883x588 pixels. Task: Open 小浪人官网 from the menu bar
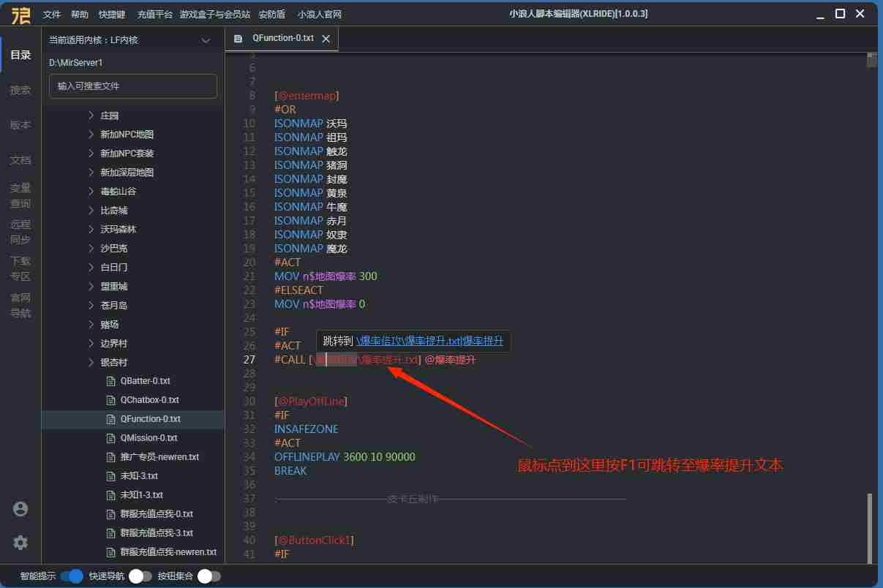319,15
